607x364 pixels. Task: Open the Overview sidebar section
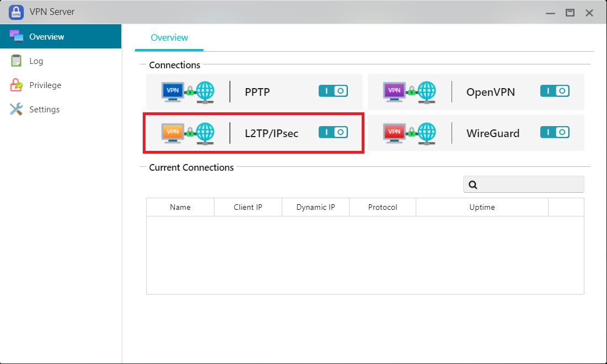(61, 36)
